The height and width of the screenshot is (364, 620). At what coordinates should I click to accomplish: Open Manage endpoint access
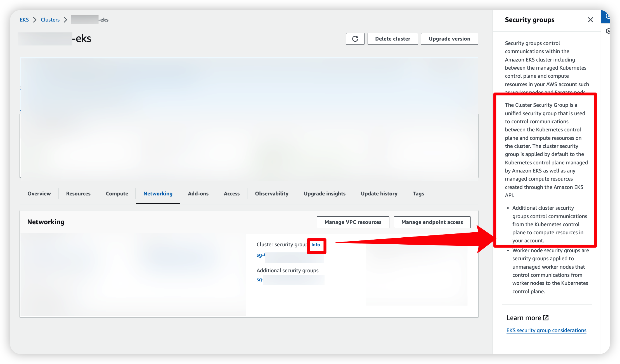tap(432, 222)
